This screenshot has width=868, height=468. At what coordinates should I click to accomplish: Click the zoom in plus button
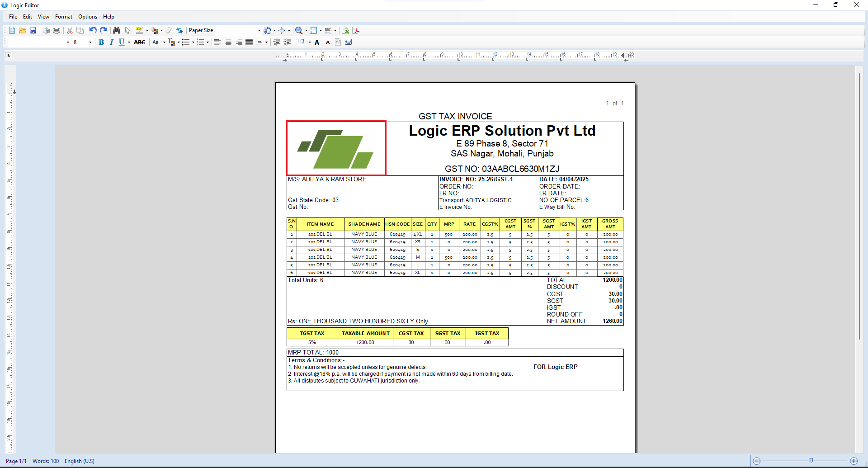pos(854,461)
